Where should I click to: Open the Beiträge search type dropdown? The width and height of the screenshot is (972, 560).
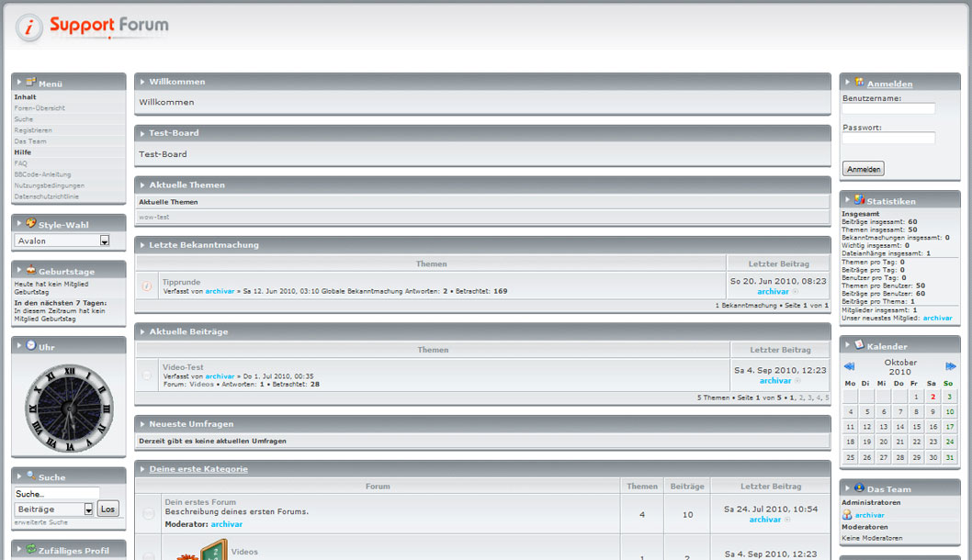[89, 510]
